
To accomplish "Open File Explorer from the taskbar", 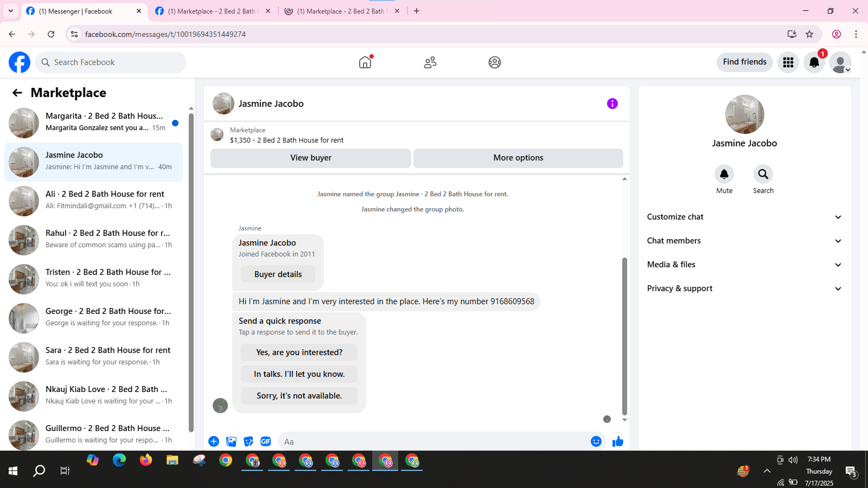I will [x=173, y=460].
